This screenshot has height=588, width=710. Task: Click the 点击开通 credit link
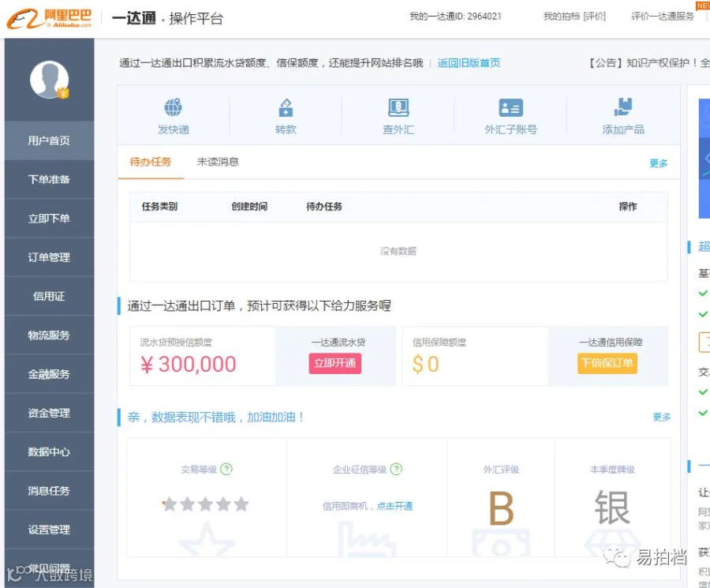click(x=394, y=506)
